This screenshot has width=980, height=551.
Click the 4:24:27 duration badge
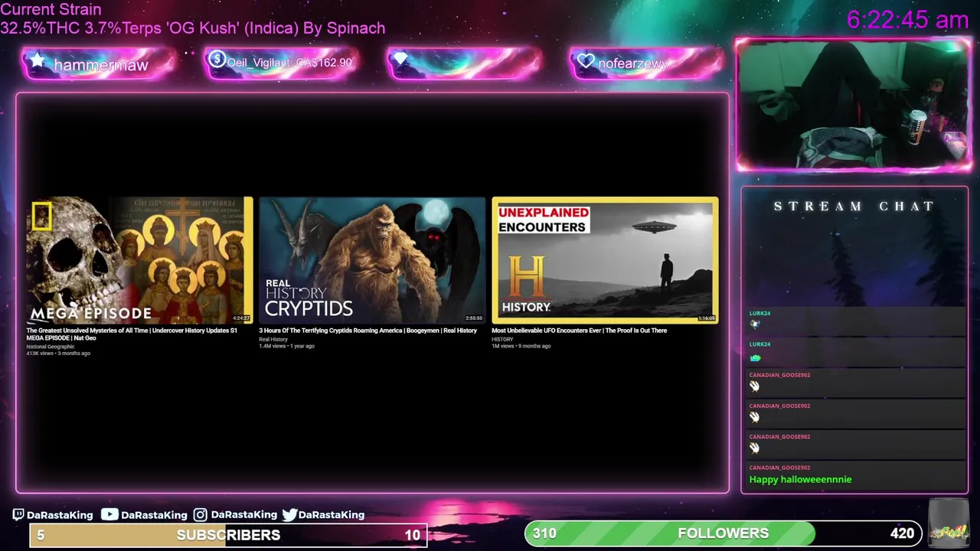click(x=241, y=318)
